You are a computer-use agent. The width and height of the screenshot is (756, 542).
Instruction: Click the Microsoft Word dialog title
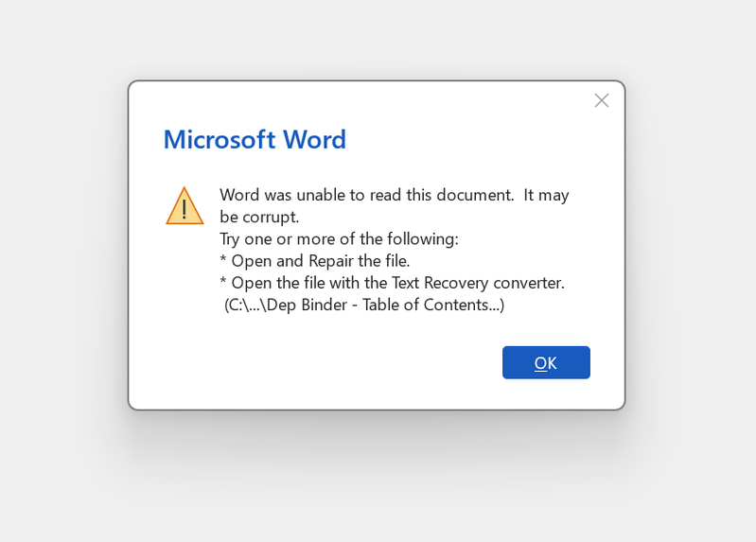click(x=255, y=139)
